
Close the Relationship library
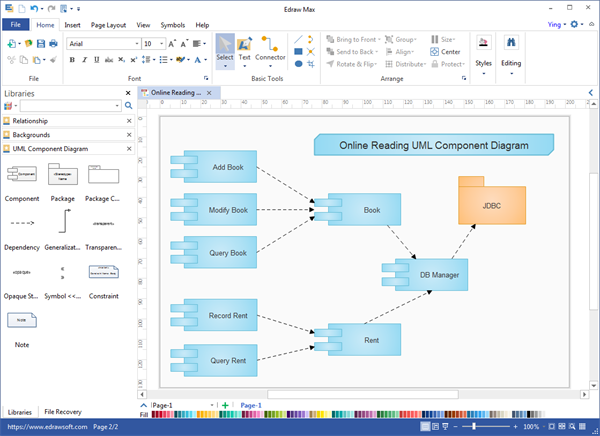[127, 120]
